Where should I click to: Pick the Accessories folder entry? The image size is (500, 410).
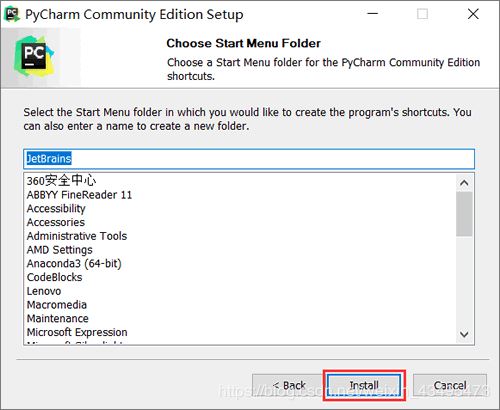56,222
